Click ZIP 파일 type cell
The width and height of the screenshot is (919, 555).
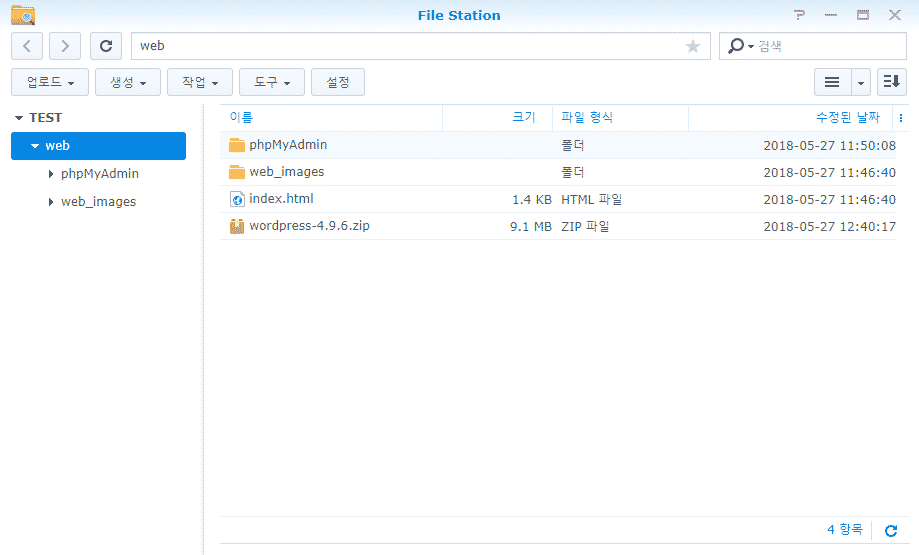(x=585, y=227)
